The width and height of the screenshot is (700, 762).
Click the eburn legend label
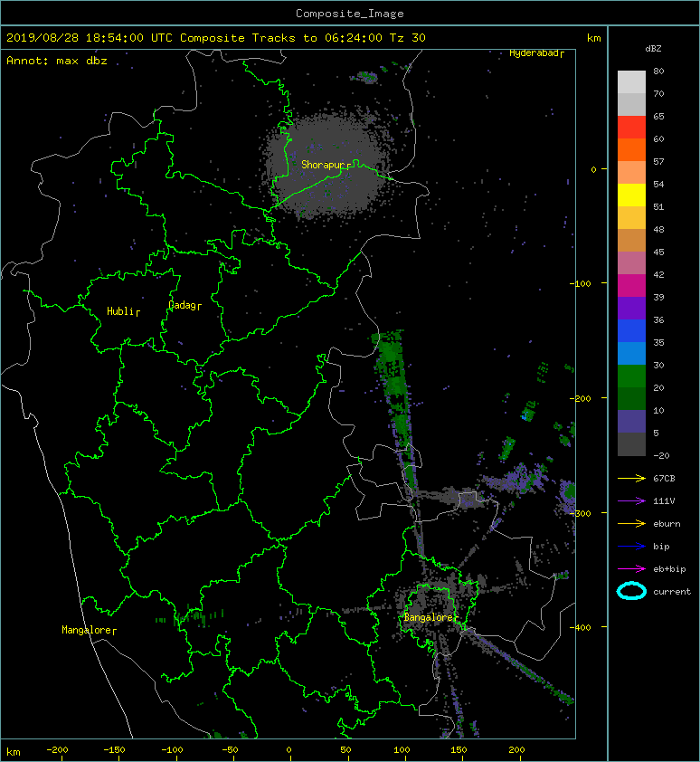(x=667, y=523)
